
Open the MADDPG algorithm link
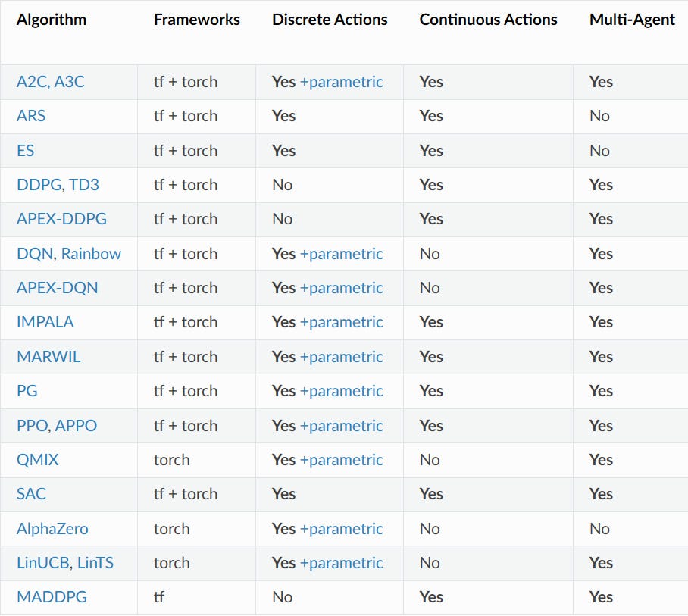(x=52, y=597)
